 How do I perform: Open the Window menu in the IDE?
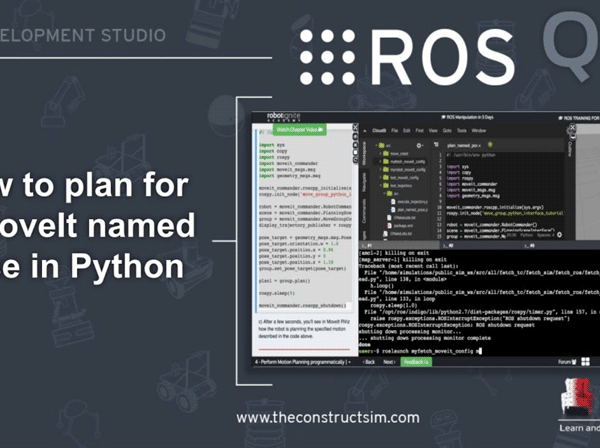point(478,131)
